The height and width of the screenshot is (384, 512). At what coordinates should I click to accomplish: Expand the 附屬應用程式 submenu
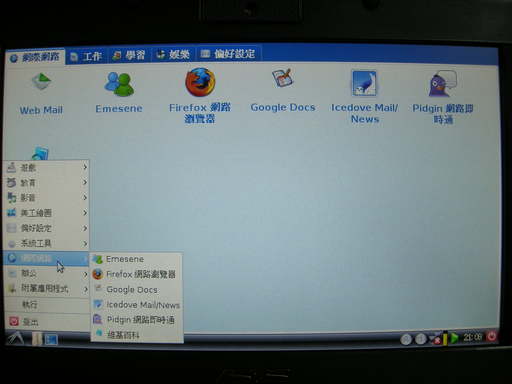pos(47,289)
